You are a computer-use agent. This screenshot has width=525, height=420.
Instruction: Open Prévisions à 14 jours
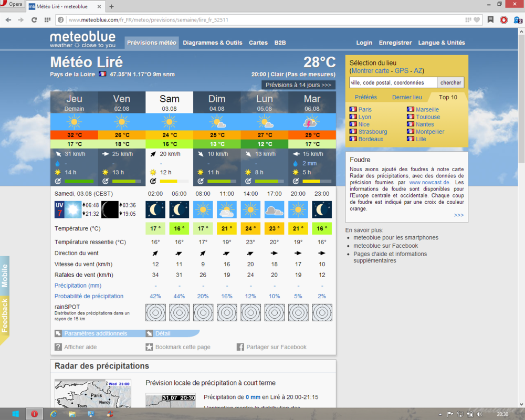(298, 85)
